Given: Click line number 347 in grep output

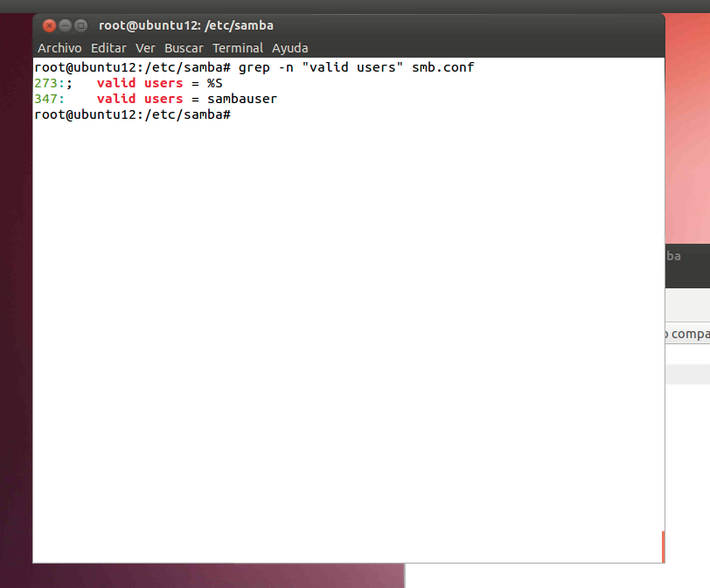Looking at the screenshot, I should tap(45, 99).
